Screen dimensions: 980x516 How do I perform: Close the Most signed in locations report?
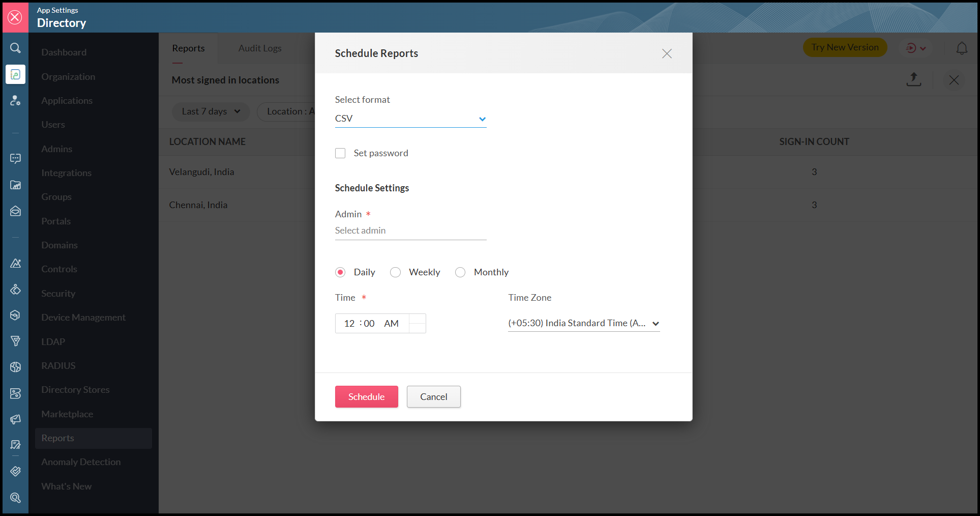point(954,80)
